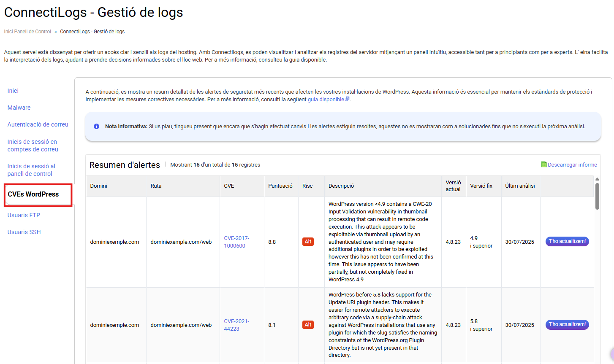Click the alerts table vertical scrollbar thumb
The height and width of the screenshot is (364, 614).
pyautogui.click(x=597, y=196)
